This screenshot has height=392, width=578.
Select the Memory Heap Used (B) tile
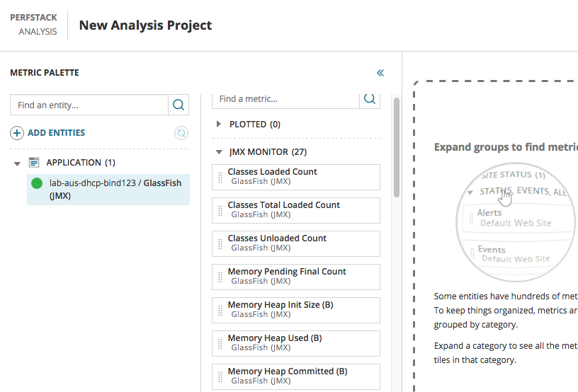tap(296, 343)
